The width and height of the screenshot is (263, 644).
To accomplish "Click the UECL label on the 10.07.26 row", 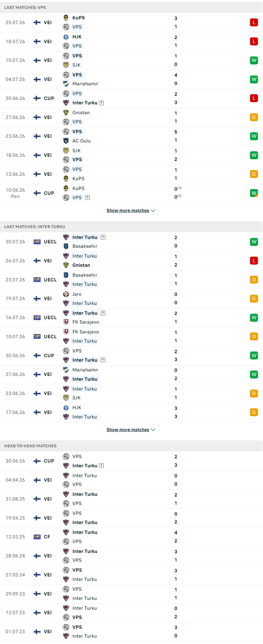I will (50, 337).
